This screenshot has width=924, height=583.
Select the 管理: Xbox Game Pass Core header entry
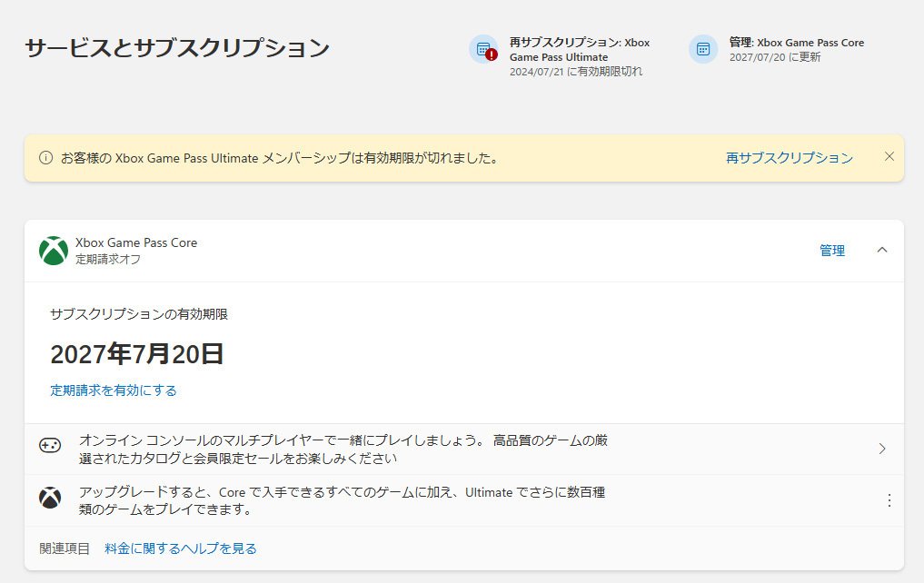796,49
